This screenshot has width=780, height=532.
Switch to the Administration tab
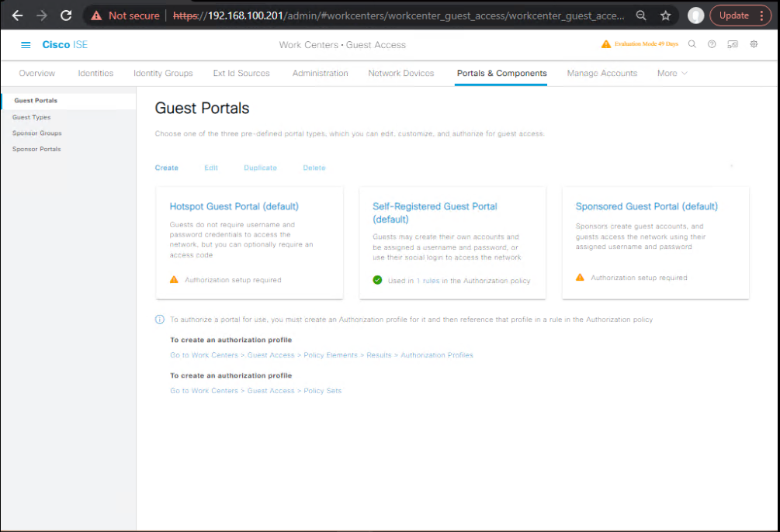coord(321,73)
